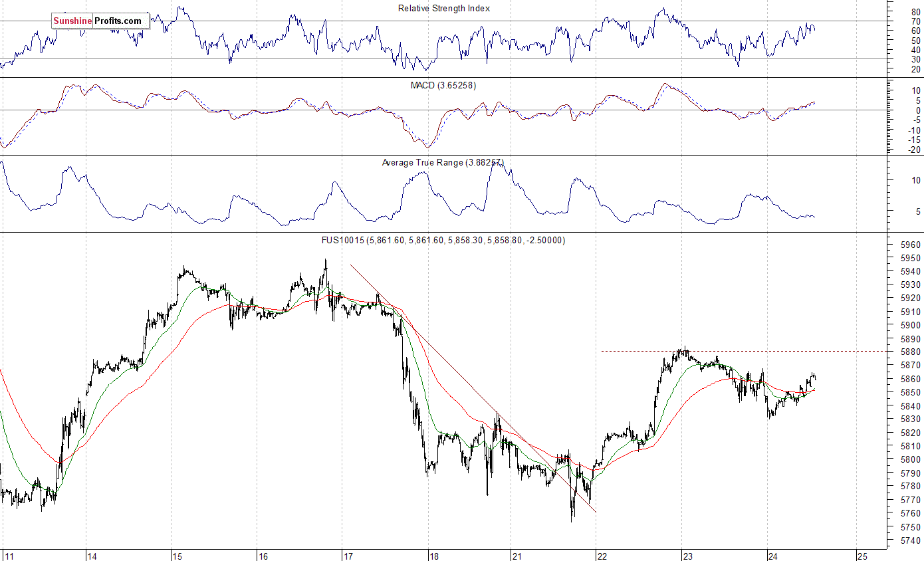924x561 pixels.
Task: Select the 5860 price axis label
Action: click(911, 379)
